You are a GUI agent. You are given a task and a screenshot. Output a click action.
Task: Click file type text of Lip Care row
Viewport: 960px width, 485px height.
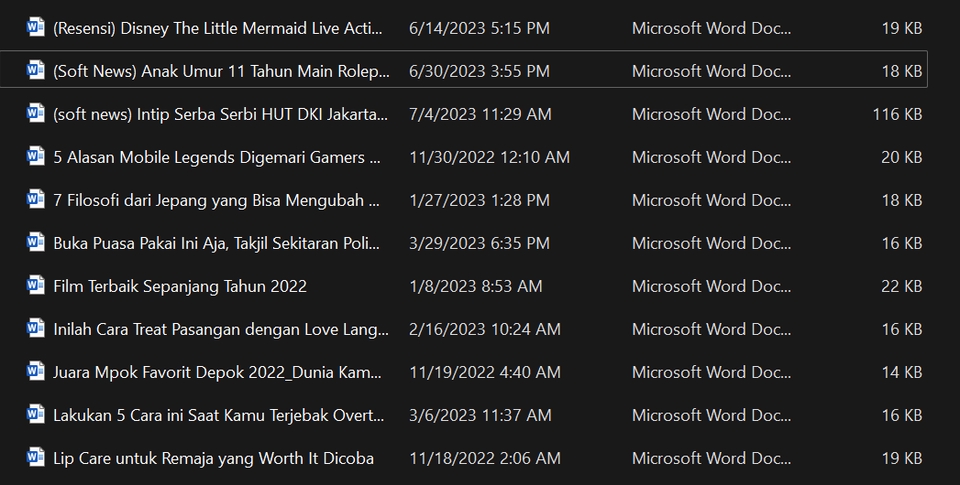coord(711,458)
